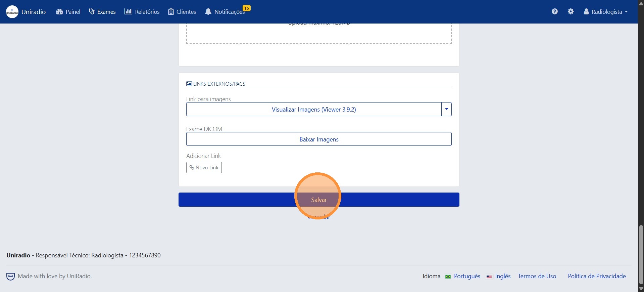Open settings gear icon in navbar
The height and width of the screenshot is (292, 644).
tap(571, 11)
